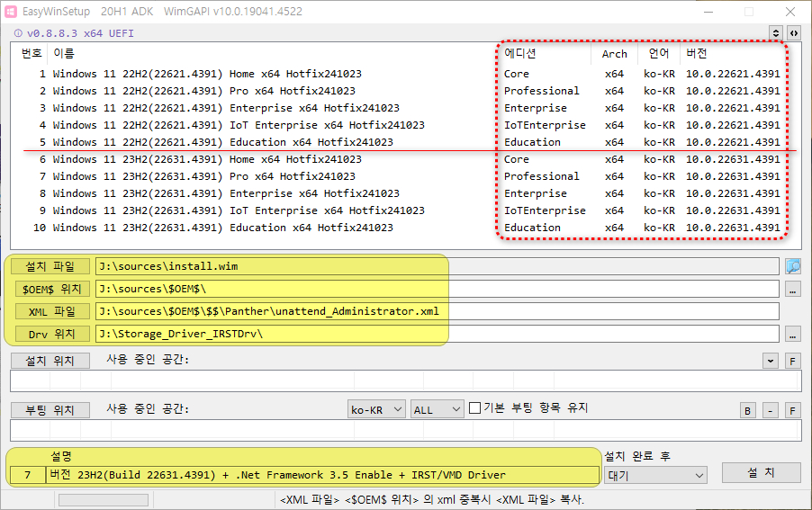Viewport: 812px width, 510px height.
Task: Toggle the 기본 부팅 항목 유지 checkbox
Action: 474,408
